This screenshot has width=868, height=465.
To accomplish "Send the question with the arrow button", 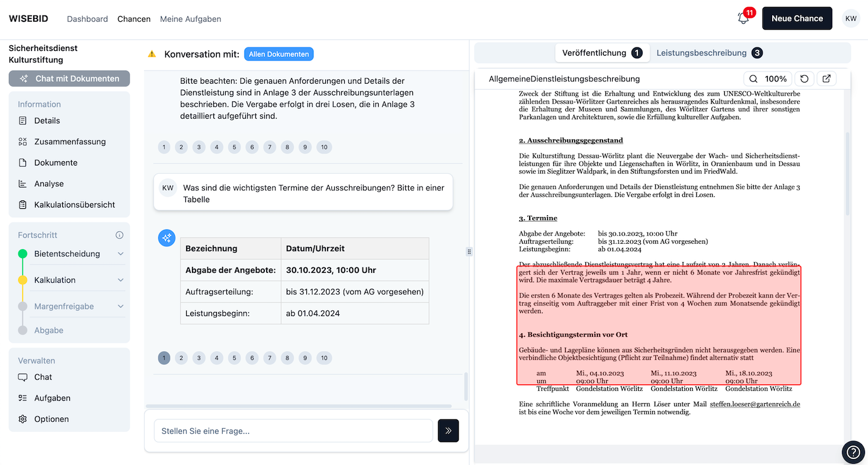I will coord(449,431).
